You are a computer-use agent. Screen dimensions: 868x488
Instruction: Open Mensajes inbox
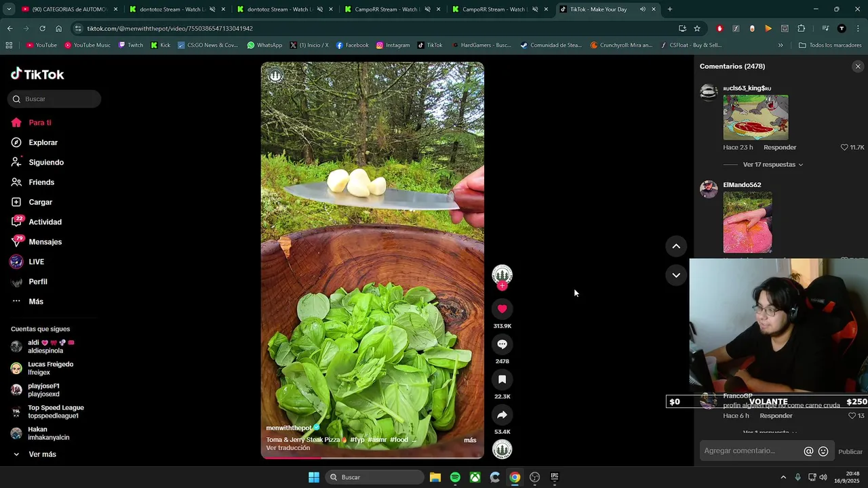pyautogui.click(x=45, y=242)
